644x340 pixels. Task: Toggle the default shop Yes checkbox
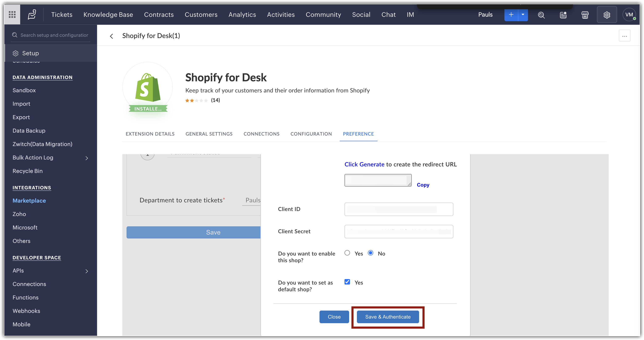(347, 282)
